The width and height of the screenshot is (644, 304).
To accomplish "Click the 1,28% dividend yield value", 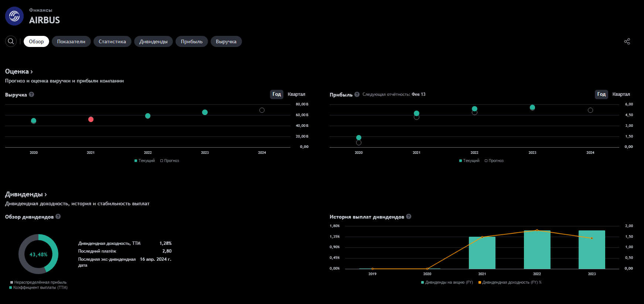I will click(166, 243).
